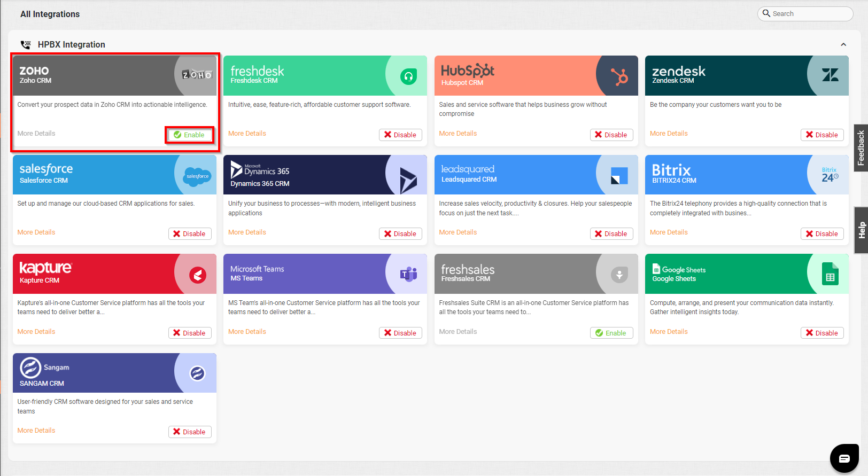Image resolution: width=868 pixels, height=476 pixels.
Task: Disable the SANGAM CRM integration
Action: pyautogui.click(x=190, y=432)
